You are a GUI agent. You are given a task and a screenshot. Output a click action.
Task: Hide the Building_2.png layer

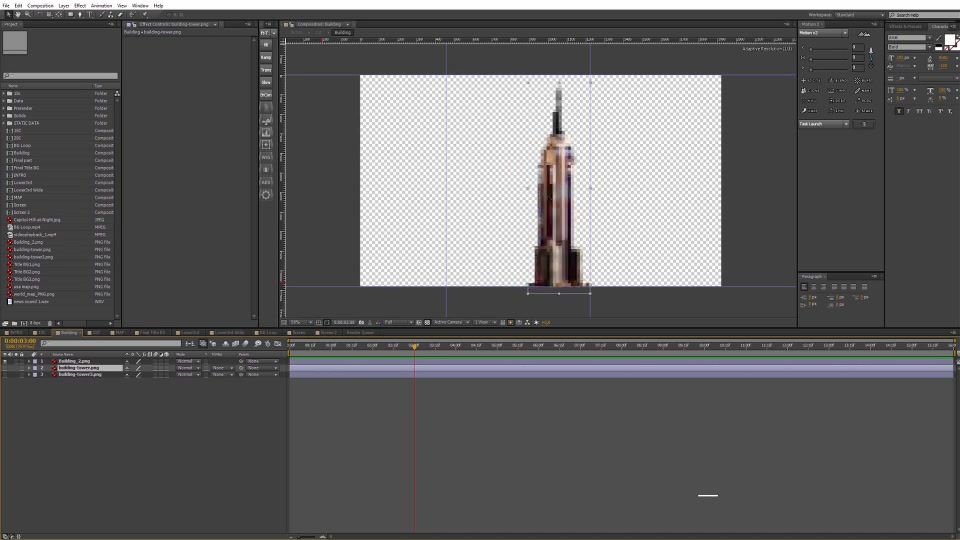click(5, 361)
